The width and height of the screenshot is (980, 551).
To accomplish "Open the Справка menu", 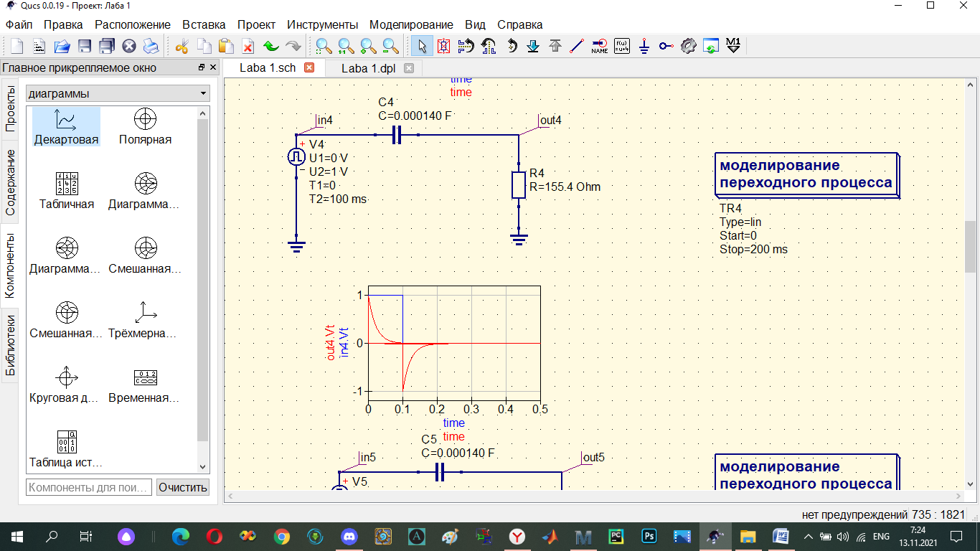I will 520,24.
